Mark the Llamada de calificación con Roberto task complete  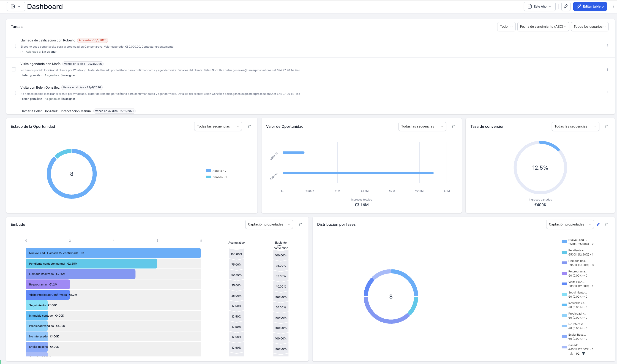click(14, 45)
